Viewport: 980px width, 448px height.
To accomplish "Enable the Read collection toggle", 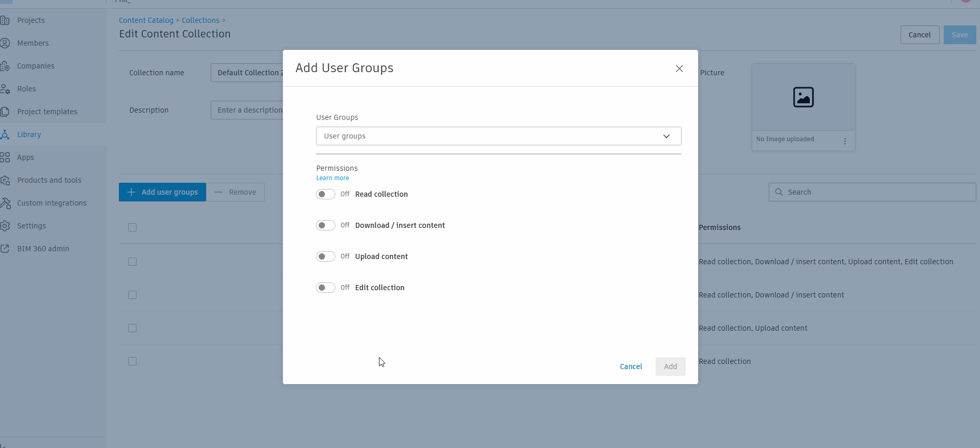I will 325,194.
